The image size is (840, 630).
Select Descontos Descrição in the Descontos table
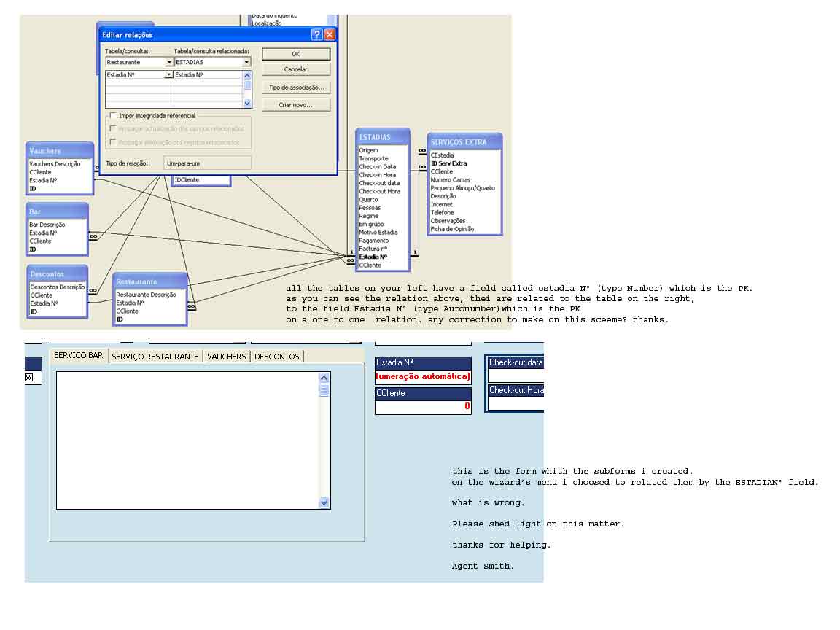[x=58, y=287]
